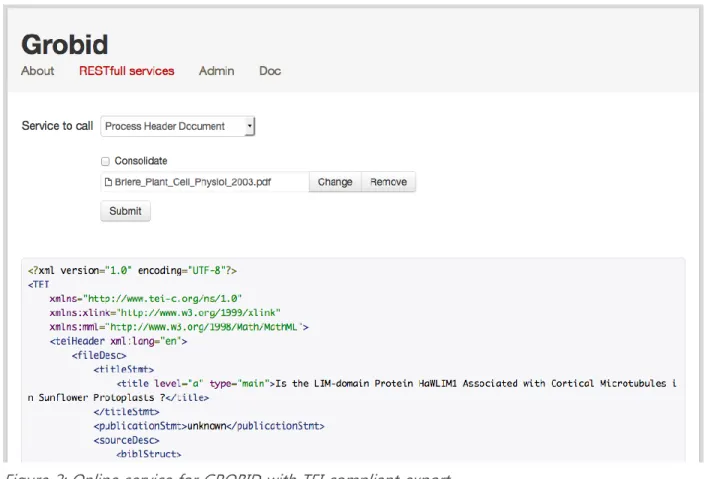Open the Doc tab
This screenshot has width=705, height=479.
[270, 71]
